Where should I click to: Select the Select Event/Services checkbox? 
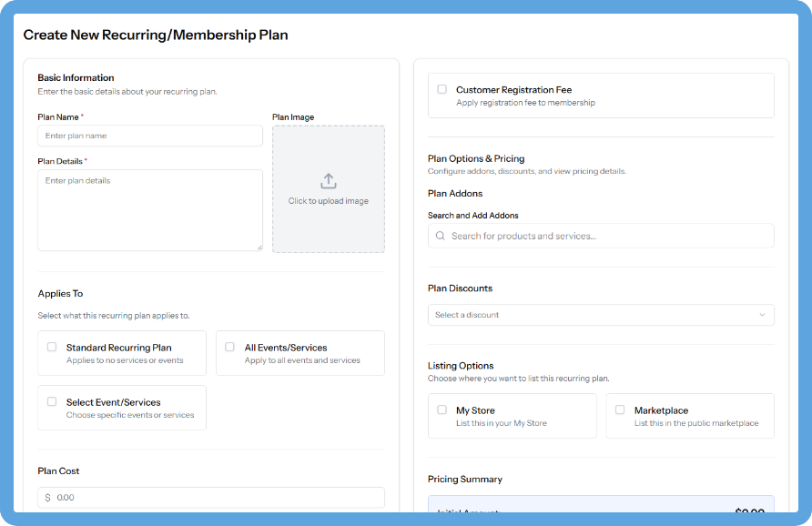(x=52, y=401)
